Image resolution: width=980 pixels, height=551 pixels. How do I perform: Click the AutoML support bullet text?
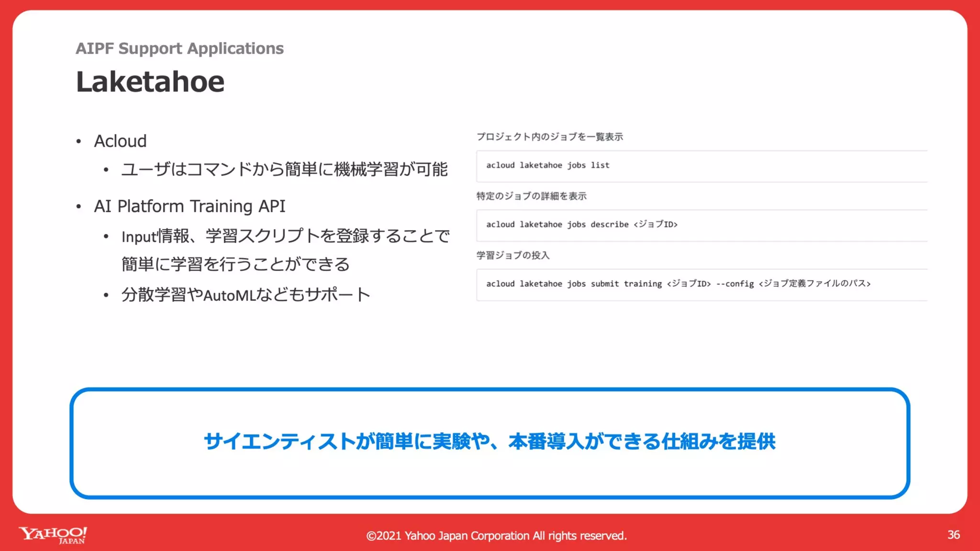pos(245,295)
